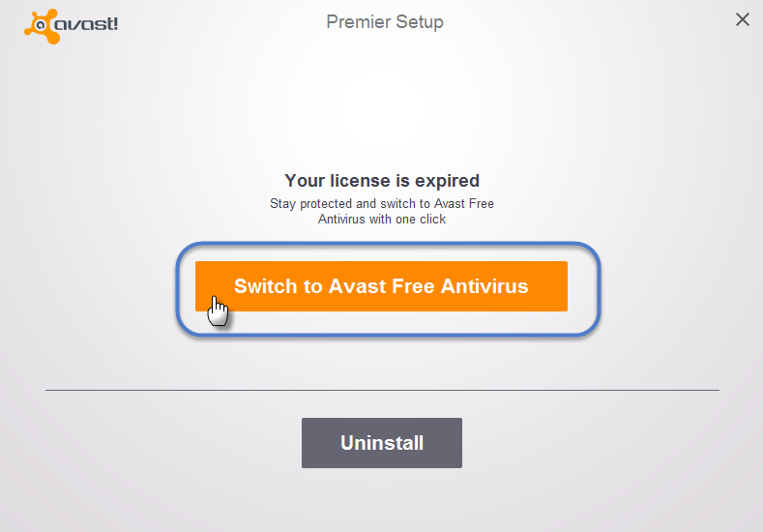Click the "Antivirus with one click" text line
Image resolution: width=763 pixels, height=532 pixels.
click(381, 219)
